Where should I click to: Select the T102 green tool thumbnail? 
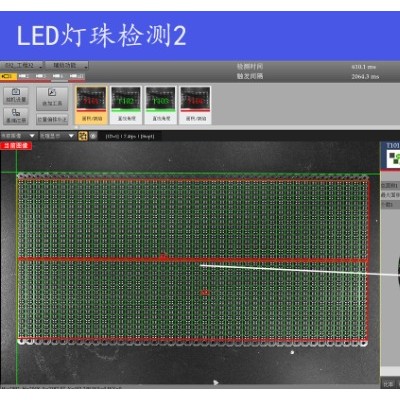tap(126, 105)
